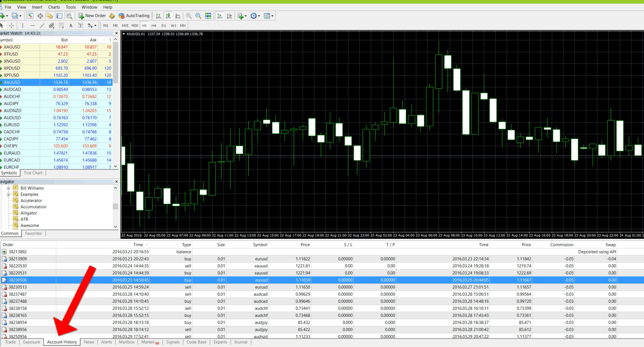
Task: Switch chart to bar chart icon
Action: 159,16
